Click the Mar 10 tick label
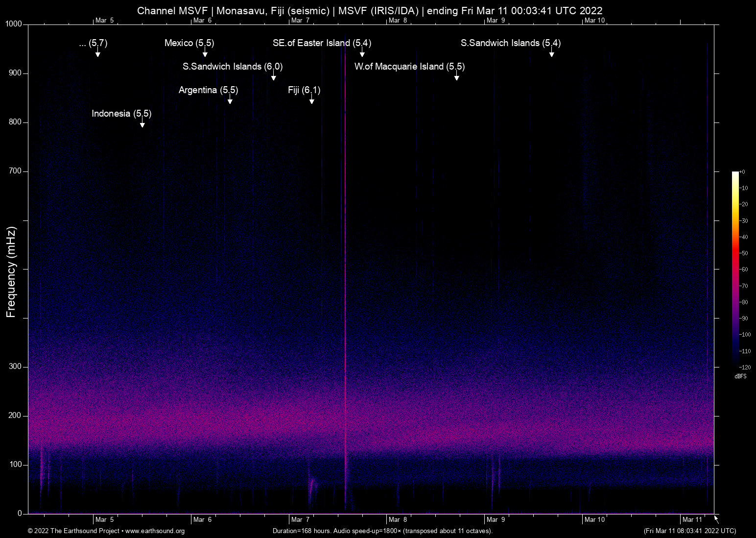This screenshot has height=538, width=756. point(595,21)
